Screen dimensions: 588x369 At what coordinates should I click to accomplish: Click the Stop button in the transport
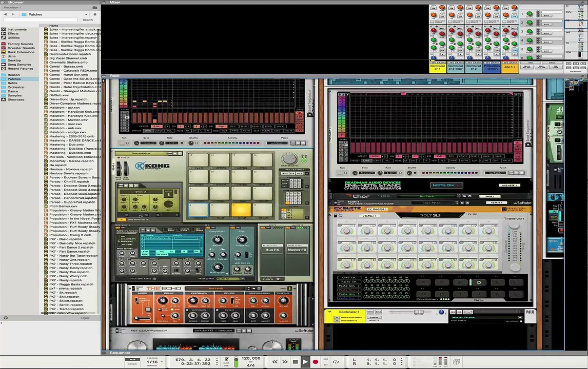click(295, 362)
